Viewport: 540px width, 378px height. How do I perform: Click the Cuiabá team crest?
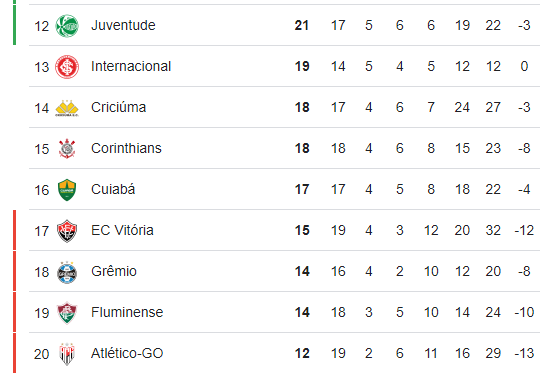pos(67,190)
